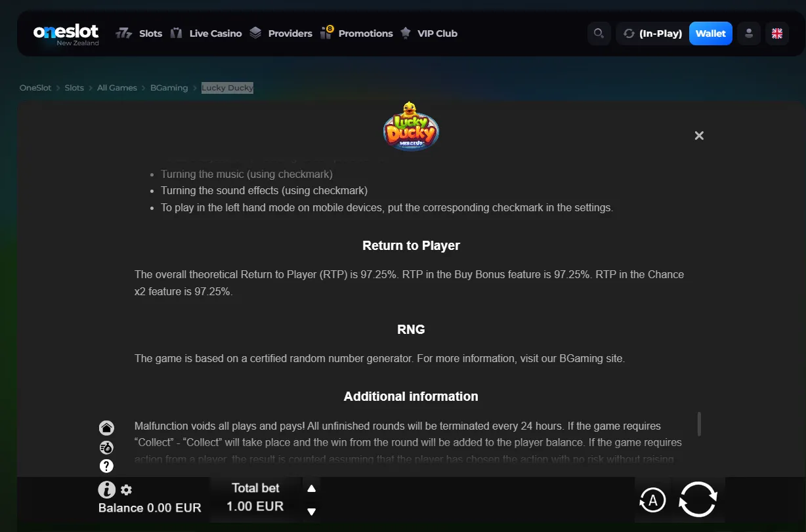Close the game rules panel
Screen dimensions: 806x532
(x=699, y=135)
